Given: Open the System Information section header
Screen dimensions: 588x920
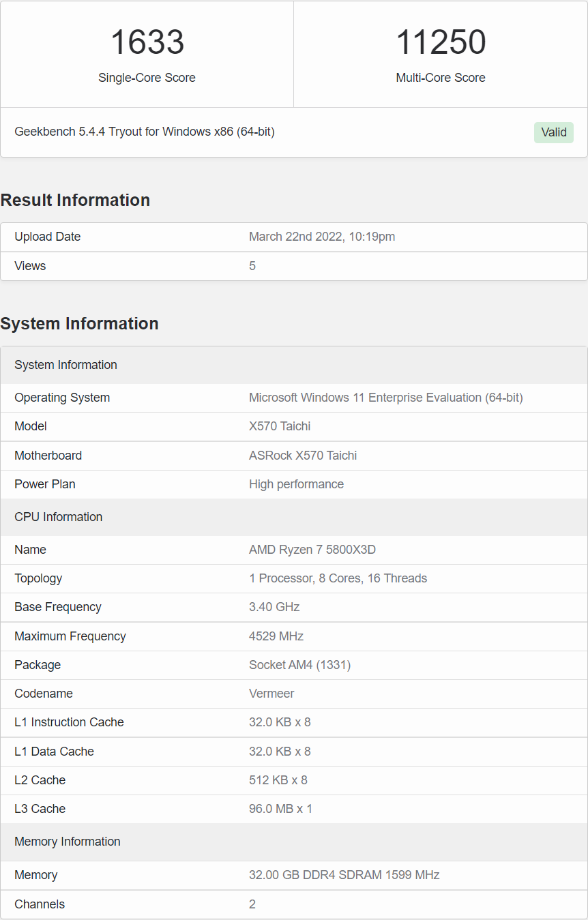Looking at the screenshot, I should click(x=80, y=323).
